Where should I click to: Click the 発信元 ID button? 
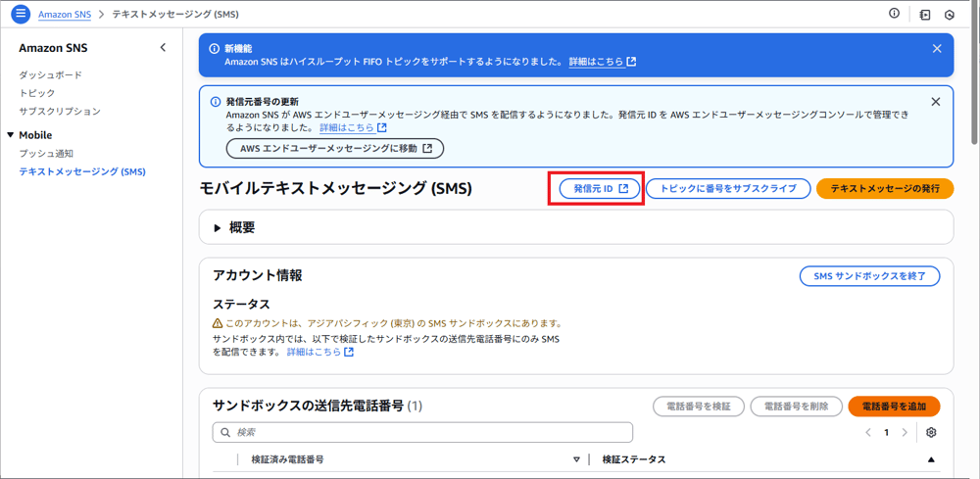tap(600, 189)
